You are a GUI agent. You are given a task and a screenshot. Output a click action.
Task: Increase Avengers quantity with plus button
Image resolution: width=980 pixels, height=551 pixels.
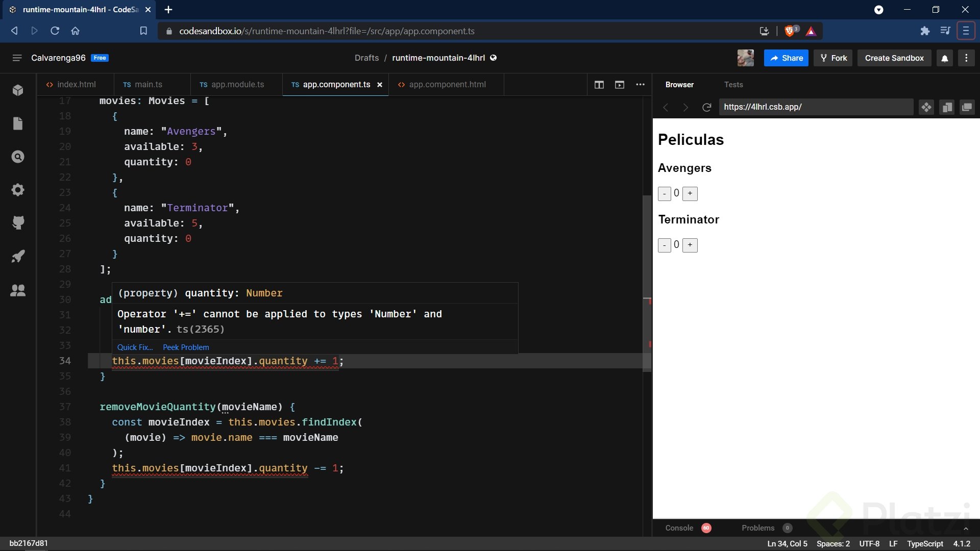pyautogui.click(x=690, y=193)
